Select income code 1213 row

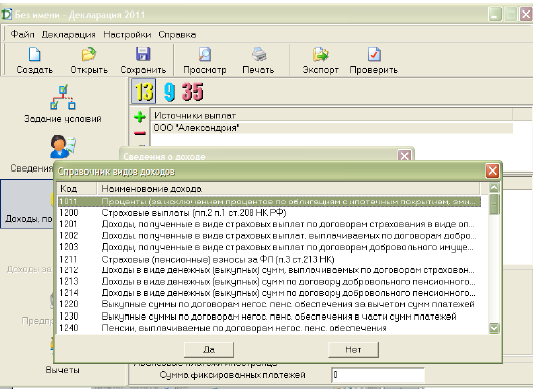[x=269, y=282]
